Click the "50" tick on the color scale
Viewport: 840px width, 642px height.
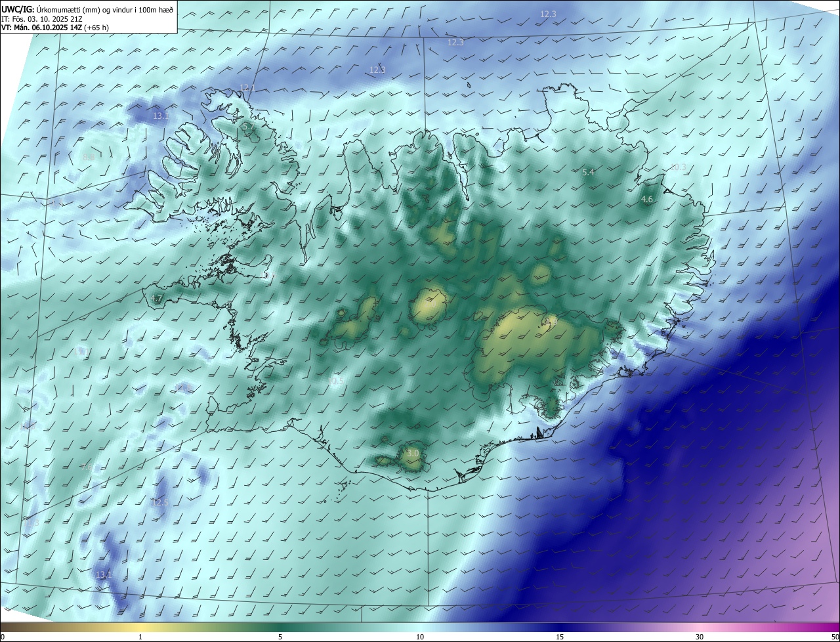[835, 637]
